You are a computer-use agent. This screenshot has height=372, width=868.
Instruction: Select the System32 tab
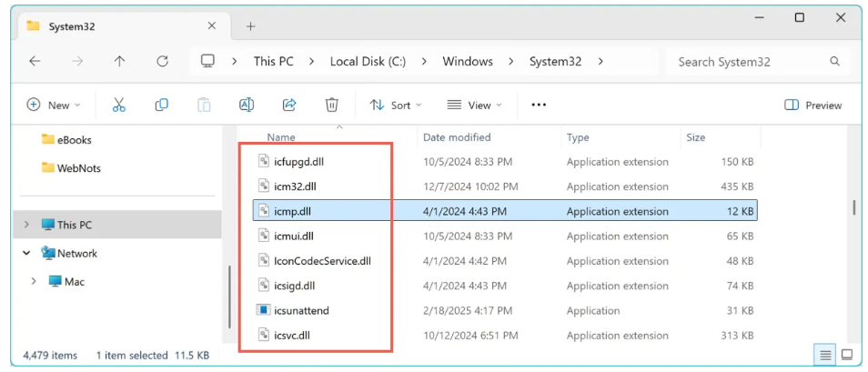pos(122,26)
